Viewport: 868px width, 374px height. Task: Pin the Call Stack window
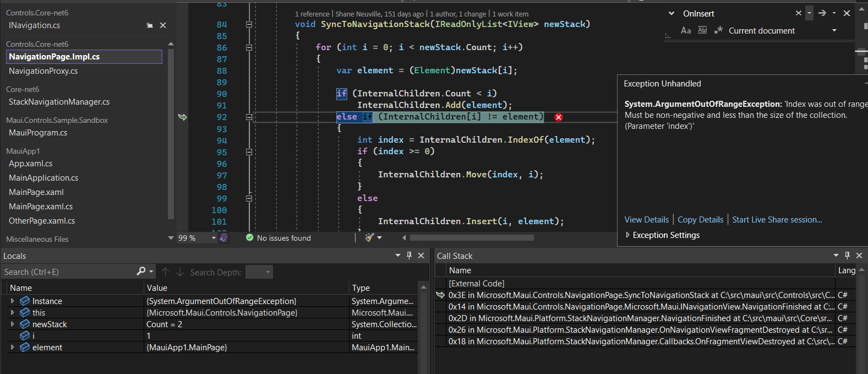coord(847,256)
